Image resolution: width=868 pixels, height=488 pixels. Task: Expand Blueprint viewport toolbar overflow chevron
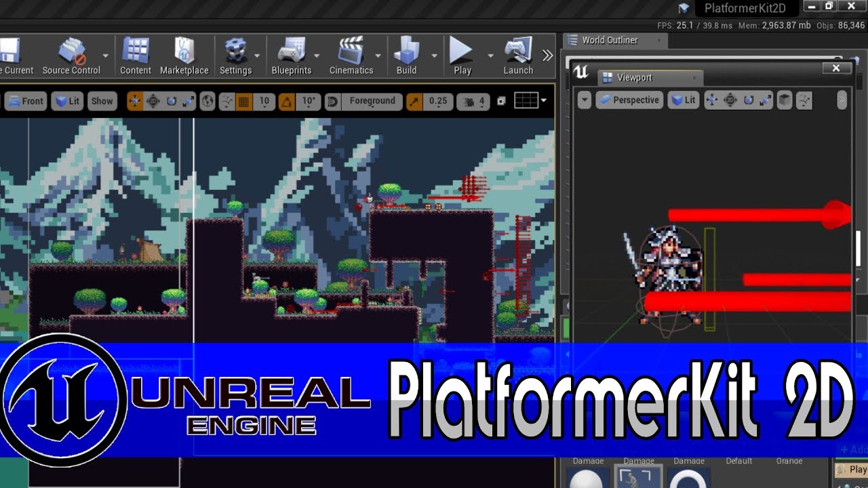click(x=842, y=100)
